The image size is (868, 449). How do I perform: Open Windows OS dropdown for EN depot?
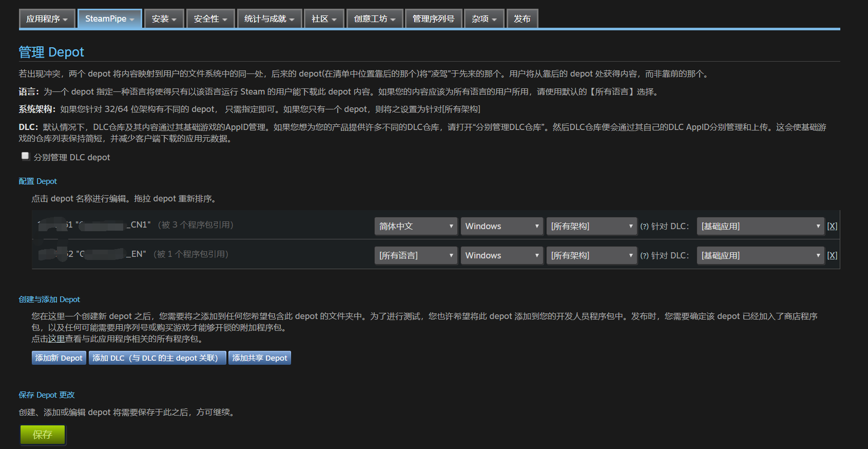501,255
